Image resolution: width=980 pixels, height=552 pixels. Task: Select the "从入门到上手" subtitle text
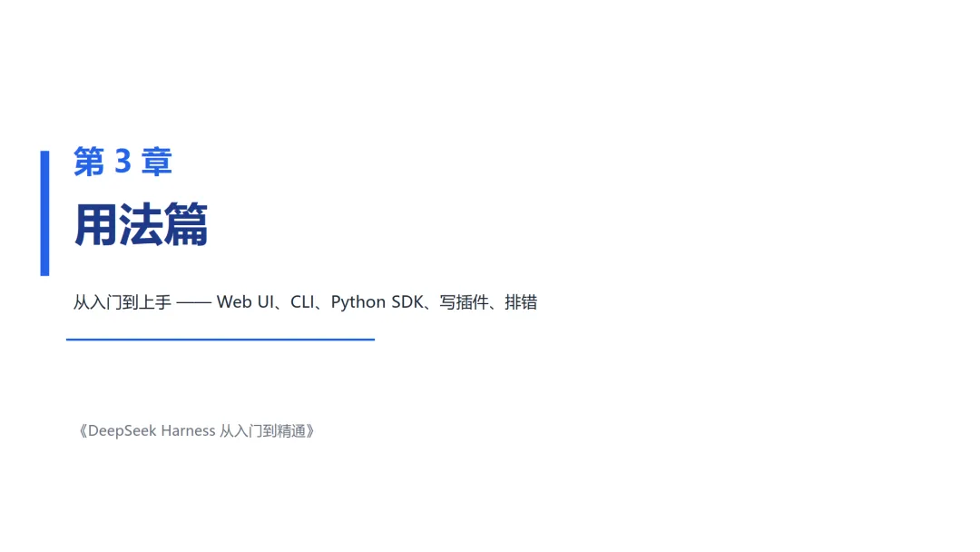[122, 302]
